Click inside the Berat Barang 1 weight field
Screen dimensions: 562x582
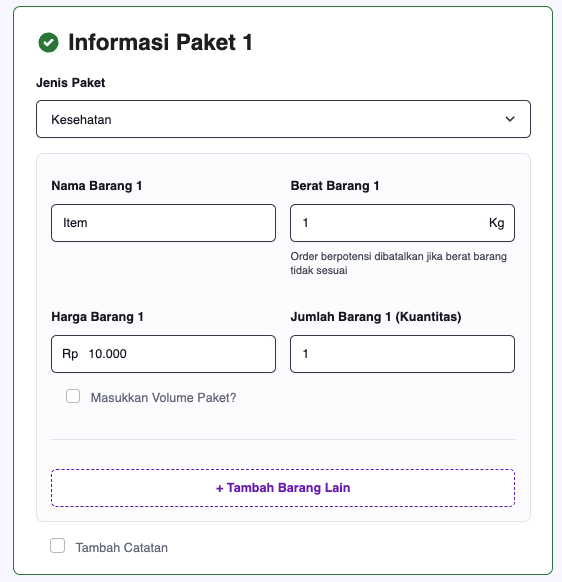(x=402, y=223)
